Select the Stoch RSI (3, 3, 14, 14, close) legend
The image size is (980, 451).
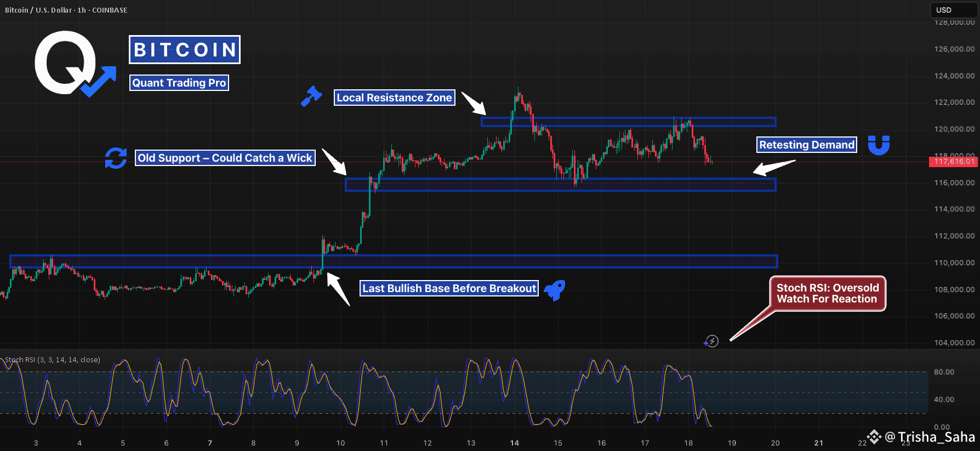point(53,360)
